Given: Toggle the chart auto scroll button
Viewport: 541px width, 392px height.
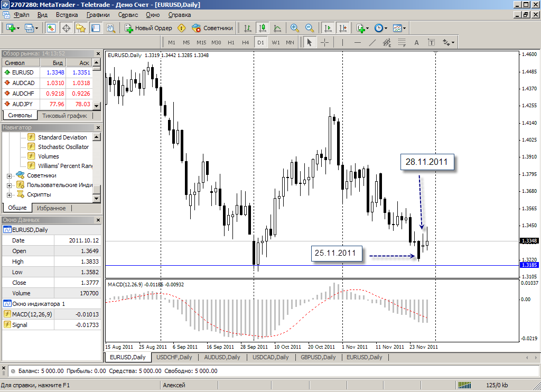Looking at the screenshot, I should coord(328,28).
